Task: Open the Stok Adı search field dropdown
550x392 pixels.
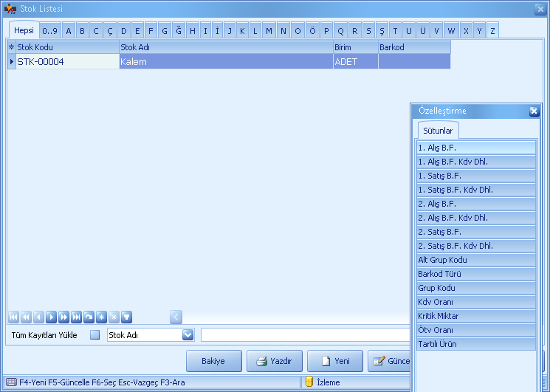Action: coord(188,335)
